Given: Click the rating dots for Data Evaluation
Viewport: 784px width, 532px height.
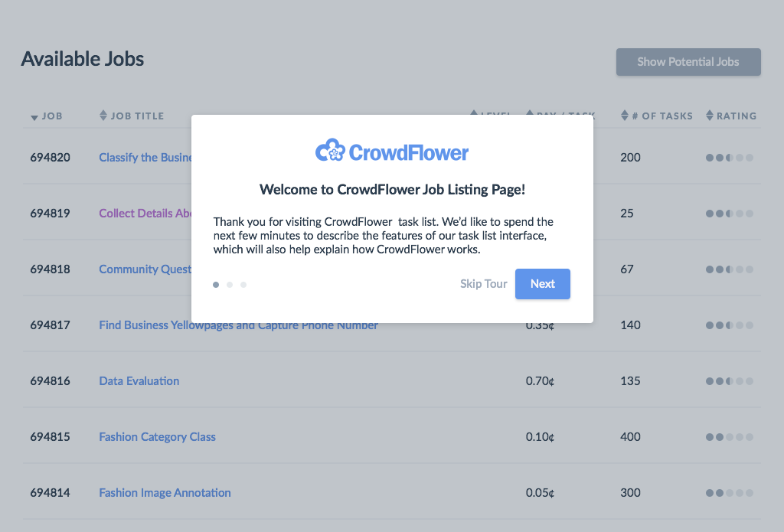Looking at the screenshot, I should (x=730, y=381).
